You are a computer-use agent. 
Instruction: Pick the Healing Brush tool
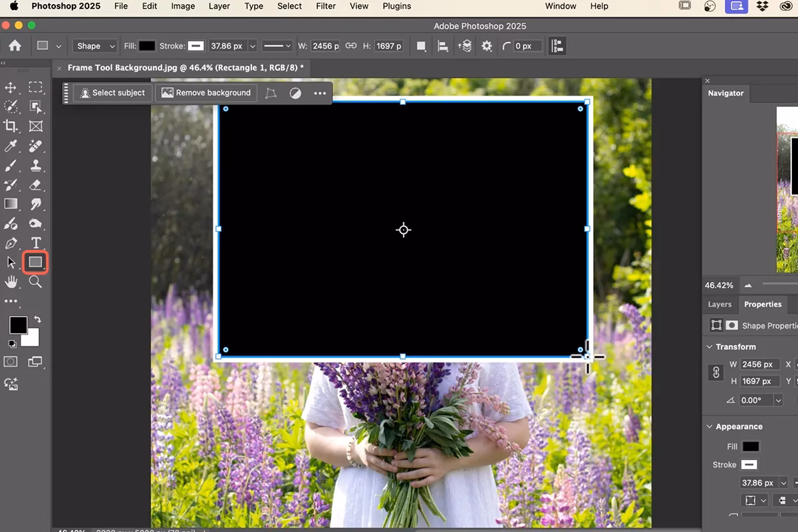click(x=35, y=146)
